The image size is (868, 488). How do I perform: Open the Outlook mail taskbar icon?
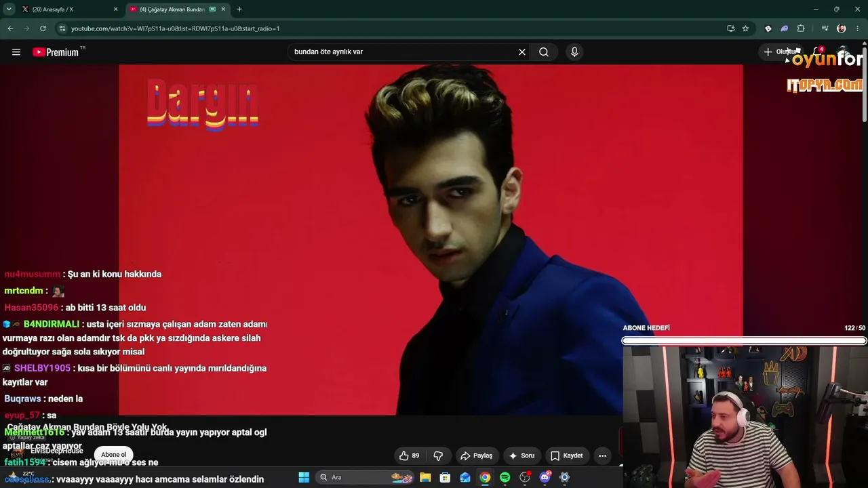pyautogui.click(x=465, y=477)
